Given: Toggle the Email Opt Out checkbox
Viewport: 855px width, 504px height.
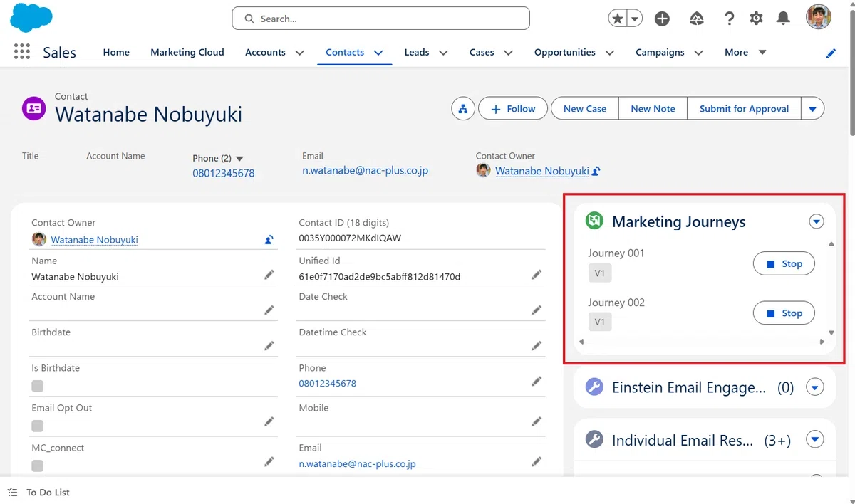Looking at the screenshot, I should [38, 426].
